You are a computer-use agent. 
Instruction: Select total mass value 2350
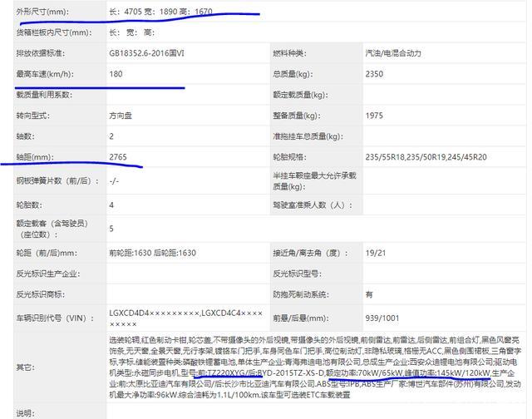[374, 74]
